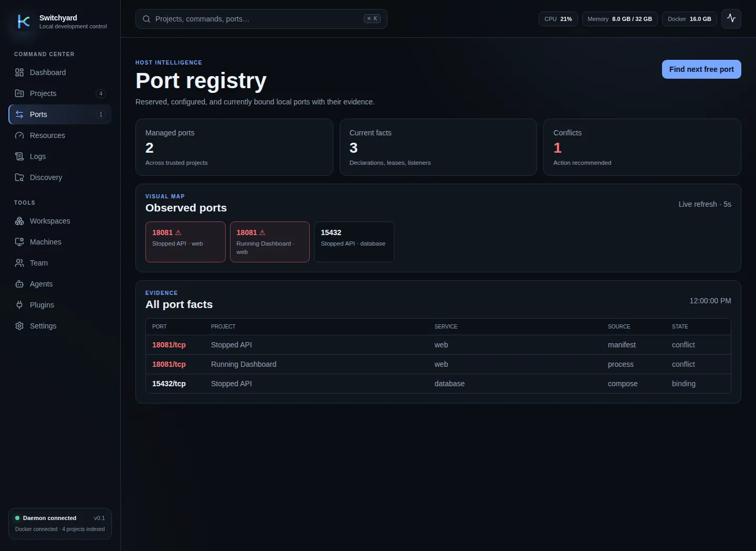Navigate to Discovery

click(60, 177)
